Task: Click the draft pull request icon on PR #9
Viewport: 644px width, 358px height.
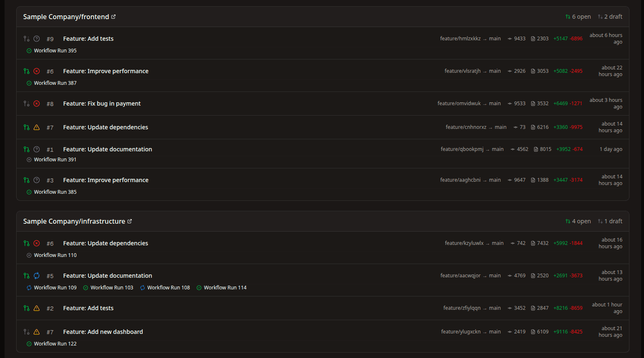Action: (27, 39)
